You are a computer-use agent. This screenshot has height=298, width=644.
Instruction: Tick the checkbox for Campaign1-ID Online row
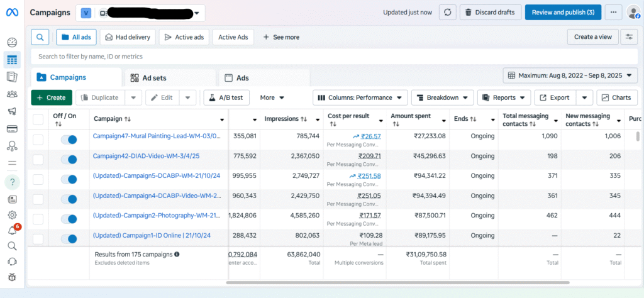38,238
